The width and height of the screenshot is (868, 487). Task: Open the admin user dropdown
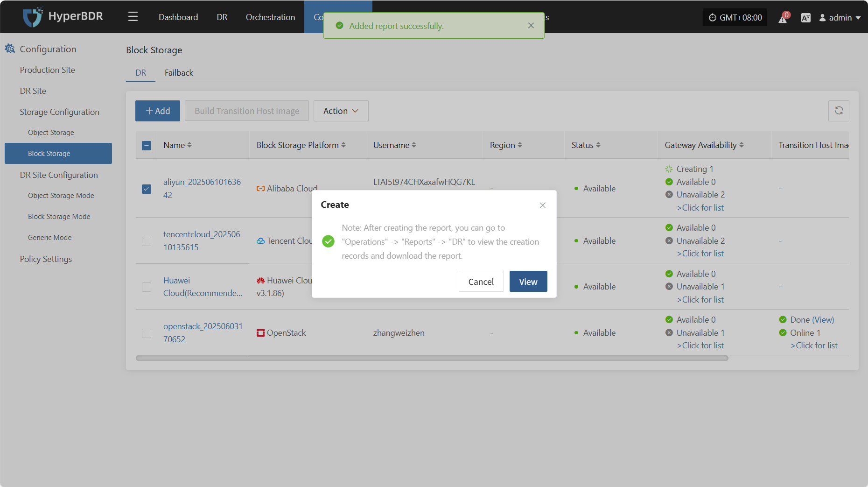(x=840, y=18)
